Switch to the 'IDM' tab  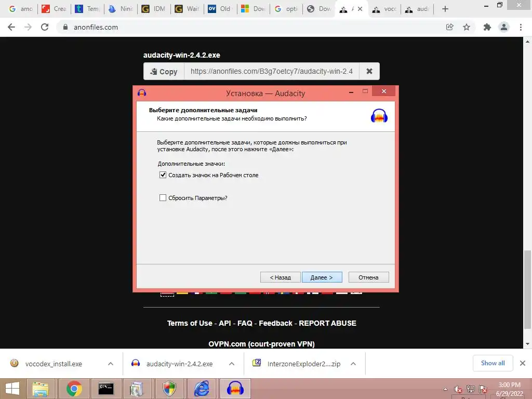(x=153, y=9)
